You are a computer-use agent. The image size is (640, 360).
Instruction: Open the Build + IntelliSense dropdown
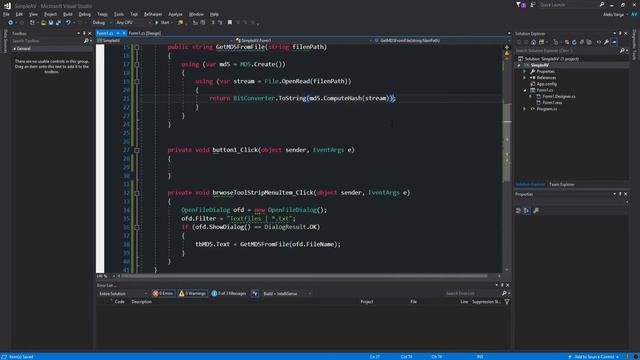pyautogui.click(x=287, y=293)
